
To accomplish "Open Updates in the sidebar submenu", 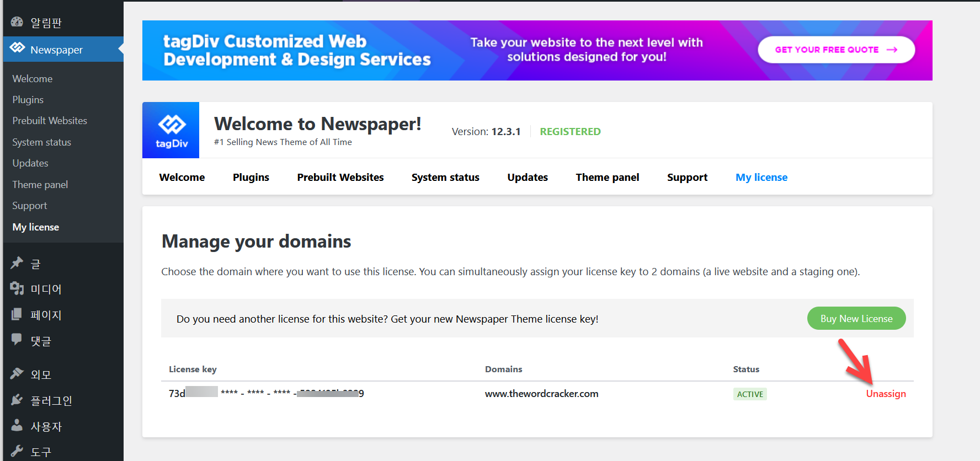I will point(30,163).
